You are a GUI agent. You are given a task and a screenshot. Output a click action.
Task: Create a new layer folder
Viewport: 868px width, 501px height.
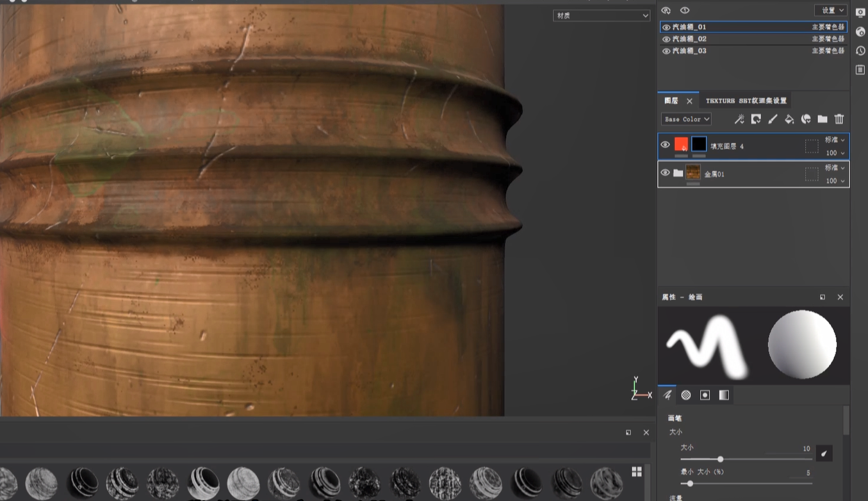click(823, 119)
